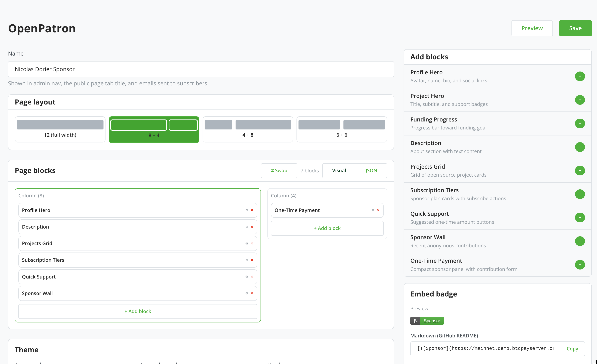This screenshot has height=364, width=597.
Task: Open settings gear for Subscription Tiers block
Action: click(247, 260)
